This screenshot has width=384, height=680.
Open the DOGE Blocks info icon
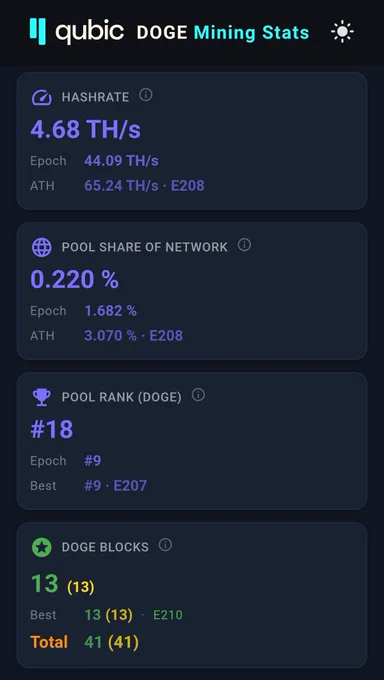[165, 545]
